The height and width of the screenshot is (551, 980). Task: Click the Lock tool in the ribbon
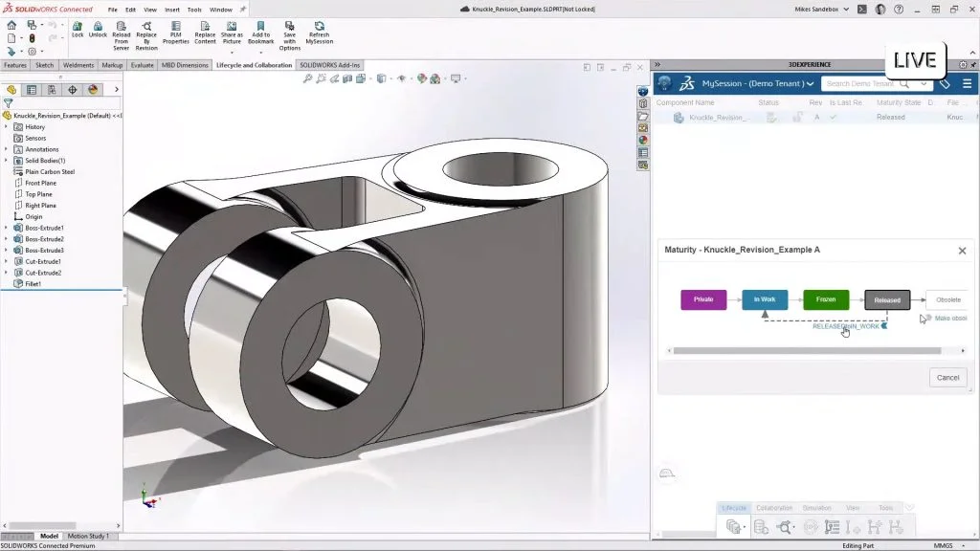(x=78, y=29)
